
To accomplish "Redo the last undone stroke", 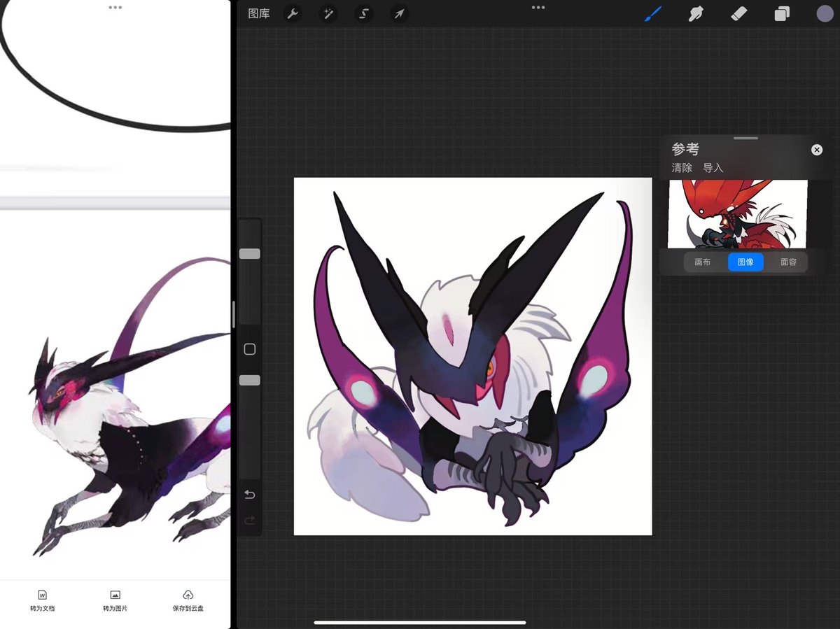I will (x=250, y=521).
